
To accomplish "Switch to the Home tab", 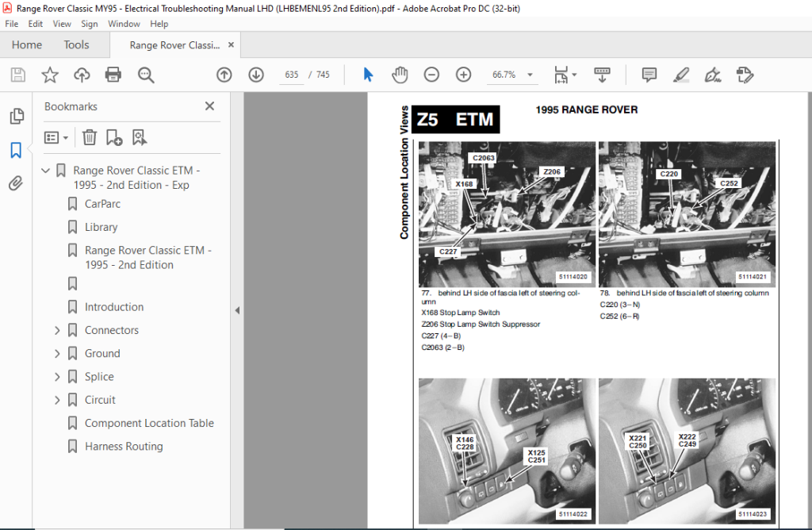I will coord(27,45).
